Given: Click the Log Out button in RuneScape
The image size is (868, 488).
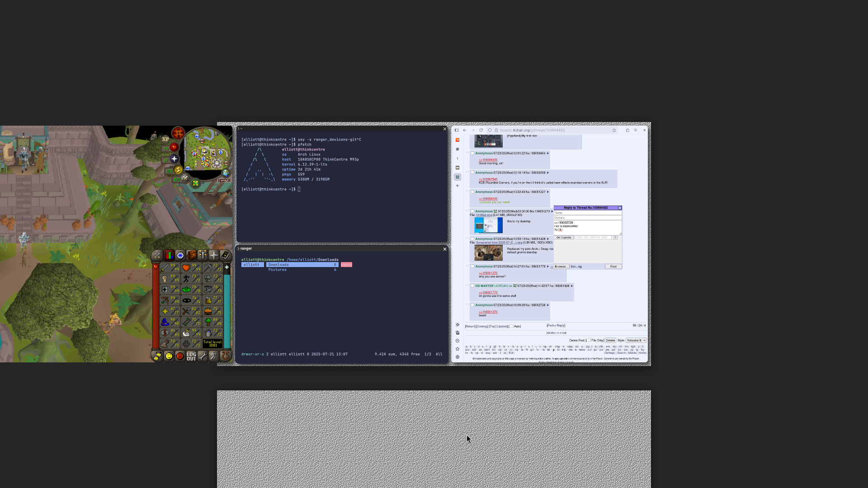Looking at the screenshot, I should 192,356.
